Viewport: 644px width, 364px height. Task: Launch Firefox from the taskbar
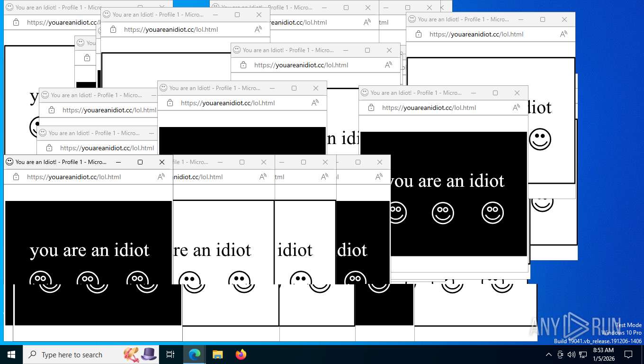241,355
